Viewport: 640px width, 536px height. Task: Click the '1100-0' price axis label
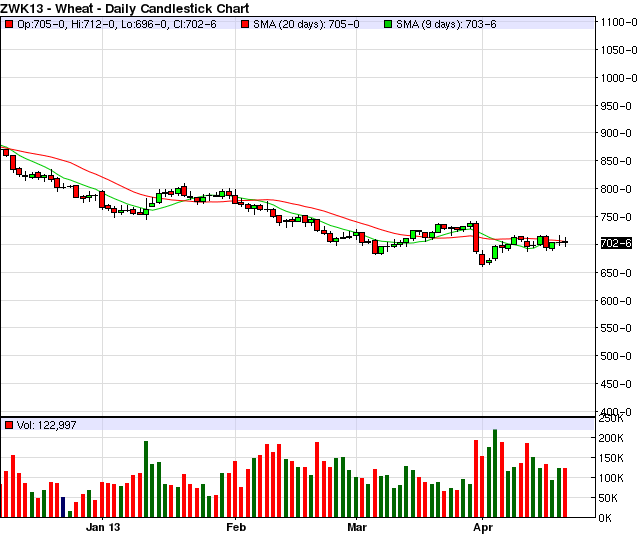(618, 22)
